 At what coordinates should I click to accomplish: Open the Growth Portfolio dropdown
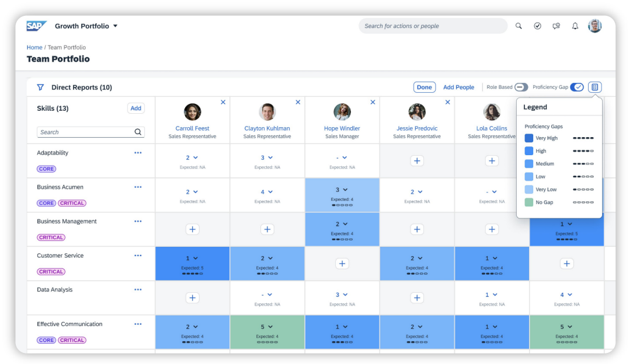point(86,26)
